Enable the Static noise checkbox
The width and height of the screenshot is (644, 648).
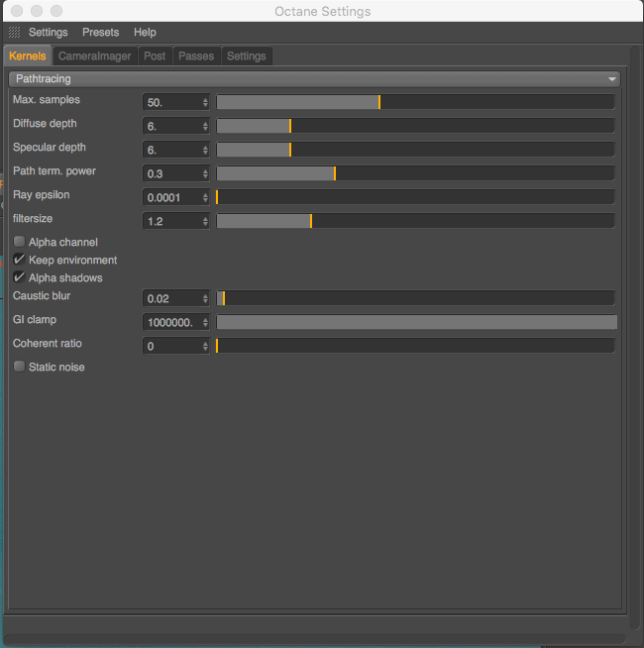[x=19, y=367]
